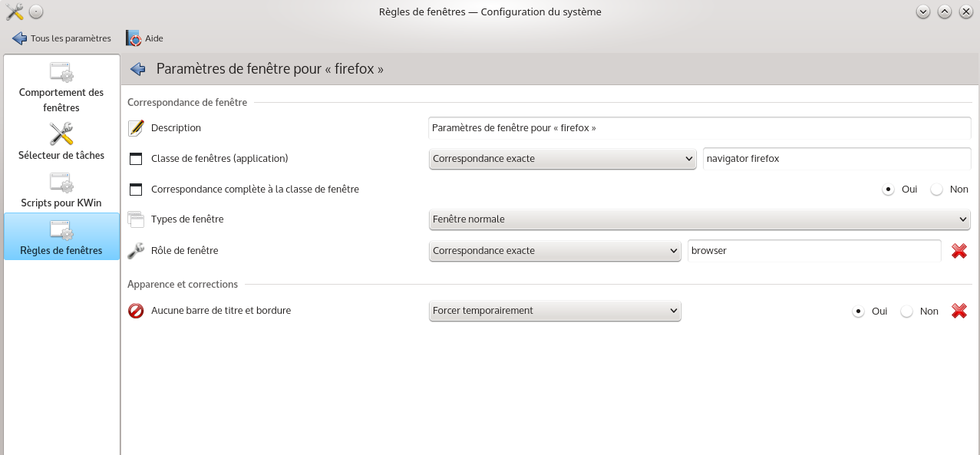Click the back arrow beside Paramètres de fenêtre
Screen dimensions: 980x455
[x=138, y=69]
